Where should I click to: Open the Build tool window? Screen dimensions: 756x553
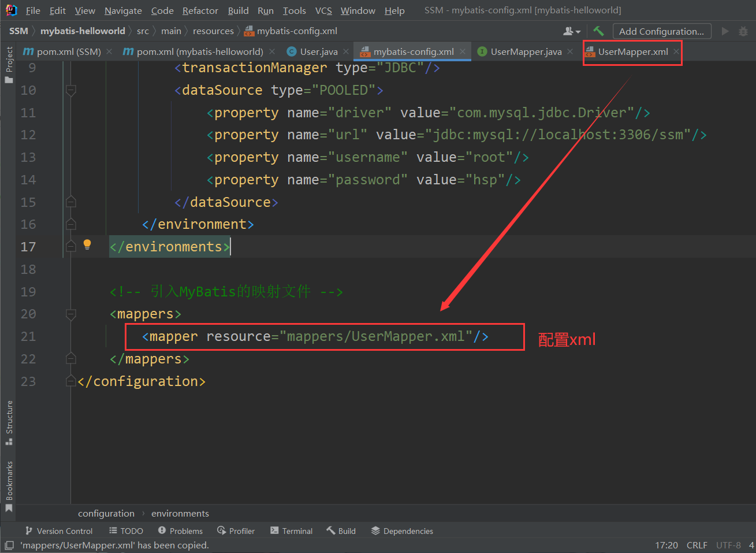click(341, 530)
